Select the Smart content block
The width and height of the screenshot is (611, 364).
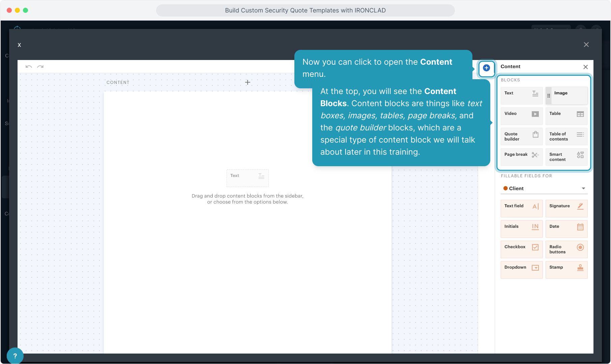click(x=566, y=157)
